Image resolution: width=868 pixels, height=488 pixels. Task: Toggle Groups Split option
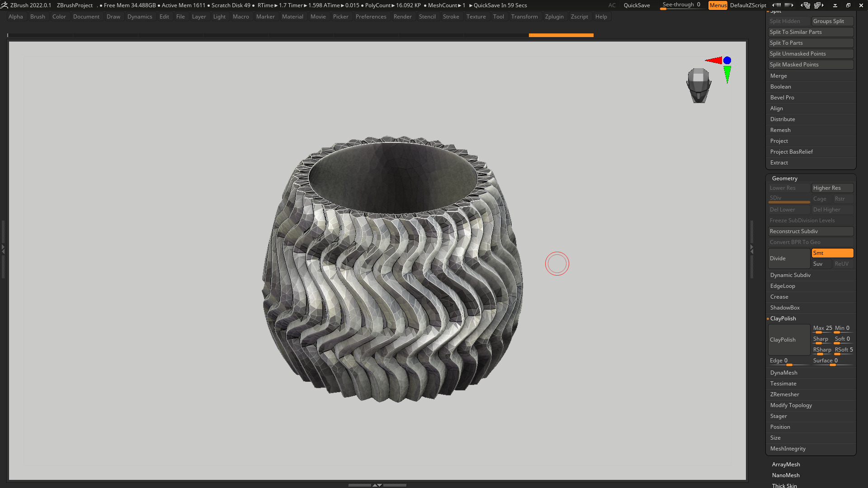(832, 21)
